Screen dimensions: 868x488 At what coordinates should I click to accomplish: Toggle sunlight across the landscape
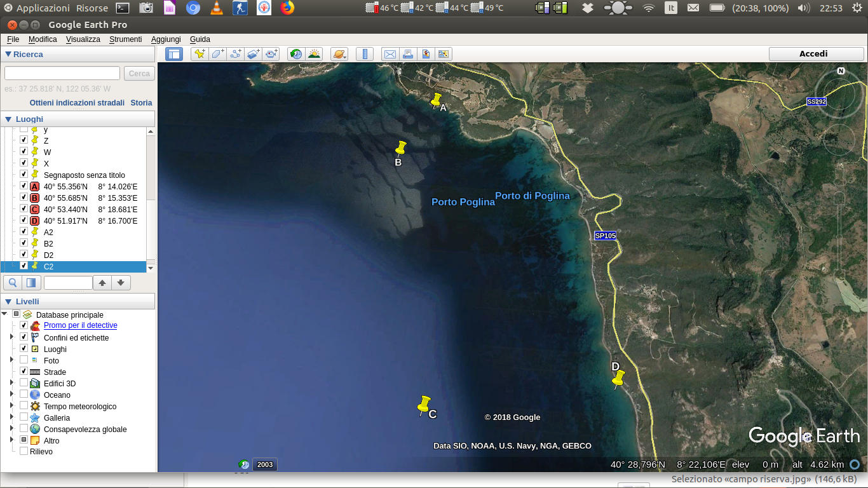314,54
